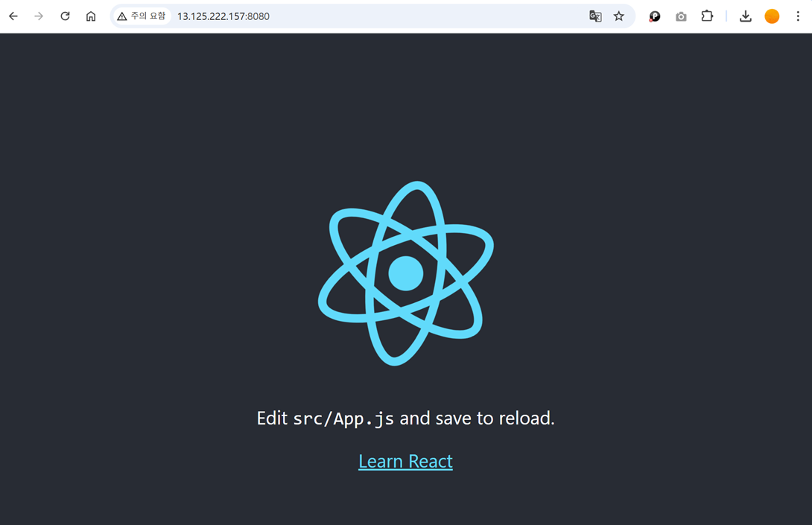Open the extensions puzzle menu
Image resolution: width=812 pixels, height=525 pixels.
(707, 16)
